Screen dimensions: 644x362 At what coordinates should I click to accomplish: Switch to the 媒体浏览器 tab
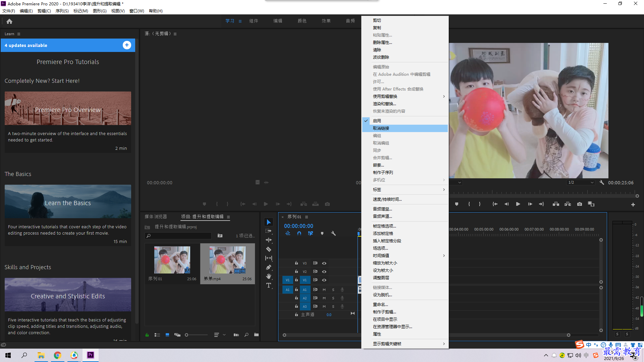click(156, 217)
